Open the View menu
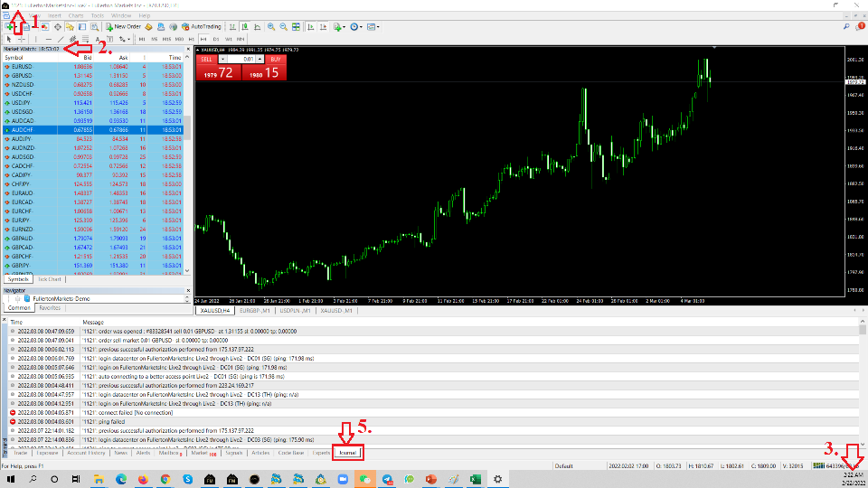Viewport: 868px width, 488px height. pos(34,15)
